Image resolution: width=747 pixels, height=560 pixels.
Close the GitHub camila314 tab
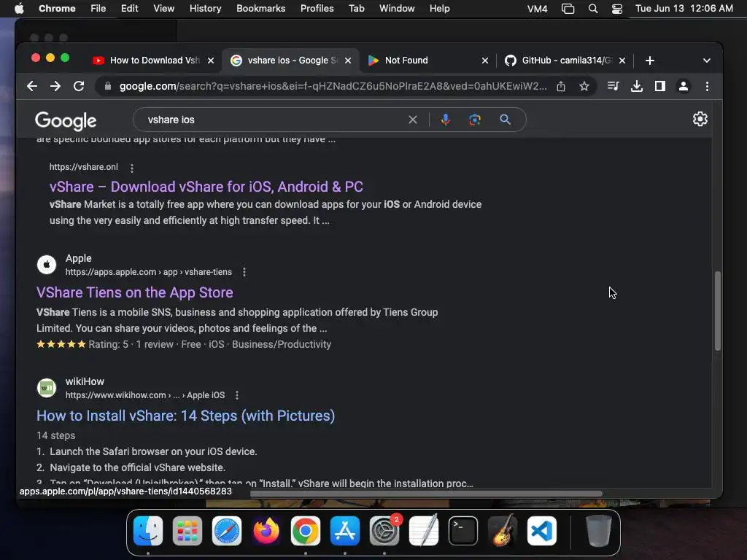(x=622, y=61)
